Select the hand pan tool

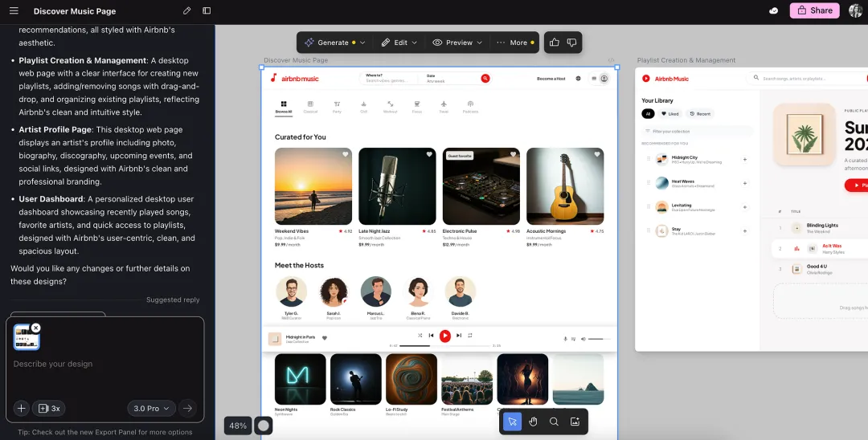click(x=533, y=422)
